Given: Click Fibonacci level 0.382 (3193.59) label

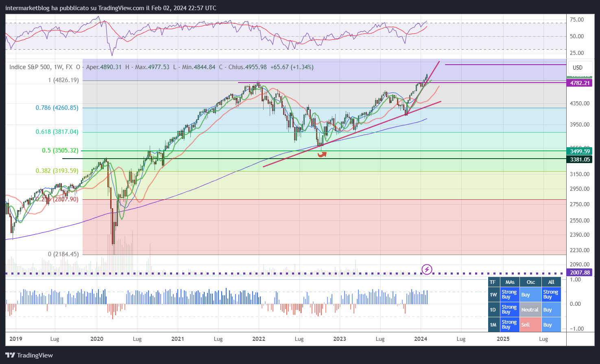Looking at the screenshot, I should coord(57,171).
